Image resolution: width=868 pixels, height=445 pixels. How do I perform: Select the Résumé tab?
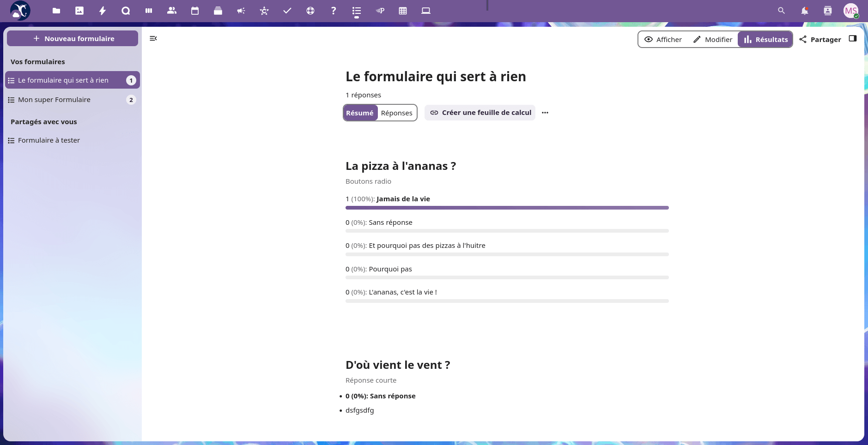click(360, 113)
